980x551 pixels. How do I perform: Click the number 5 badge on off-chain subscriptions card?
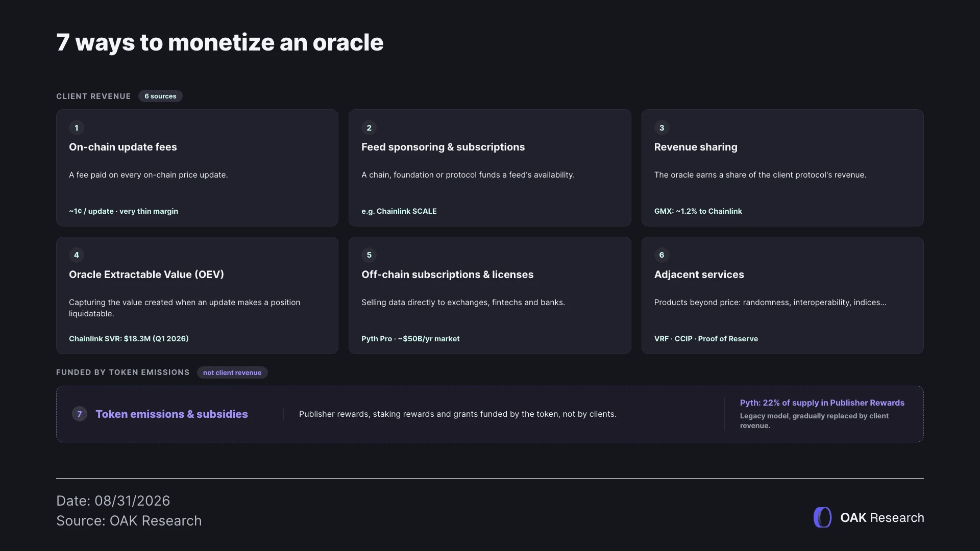tap(369, 255)
